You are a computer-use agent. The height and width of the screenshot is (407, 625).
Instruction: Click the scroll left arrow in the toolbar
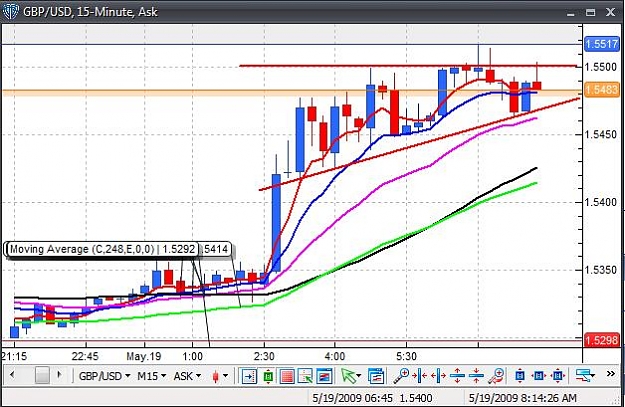12,375
